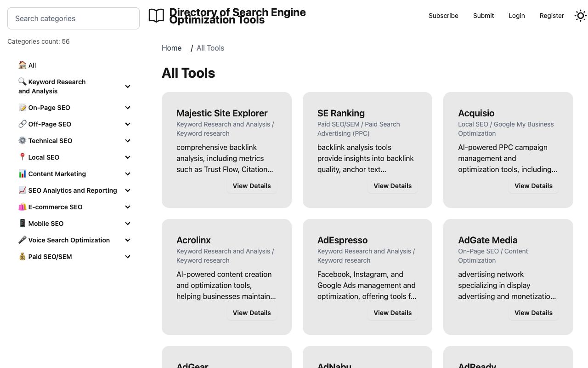The width and height of the screenshot is (588, 368).
Task: Expand the Paid SEO/SEM chevron
Action: click(128, 257)
